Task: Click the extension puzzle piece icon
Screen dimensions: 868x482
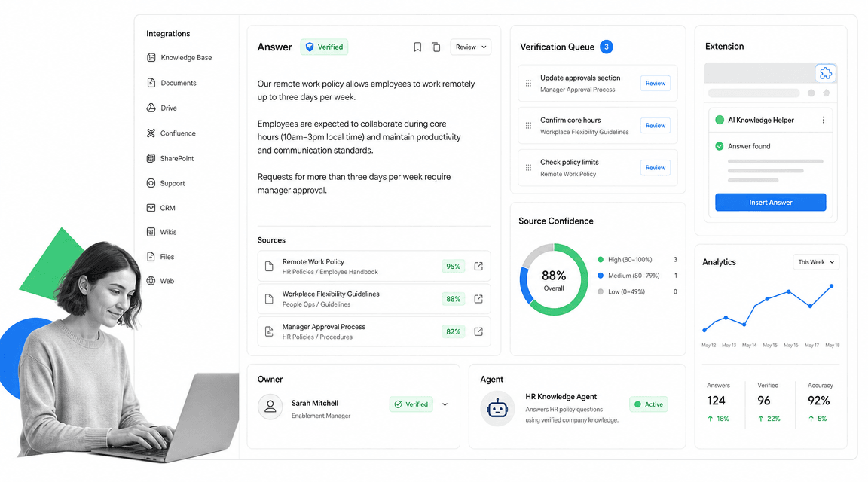Action: (x=825, y=73)
